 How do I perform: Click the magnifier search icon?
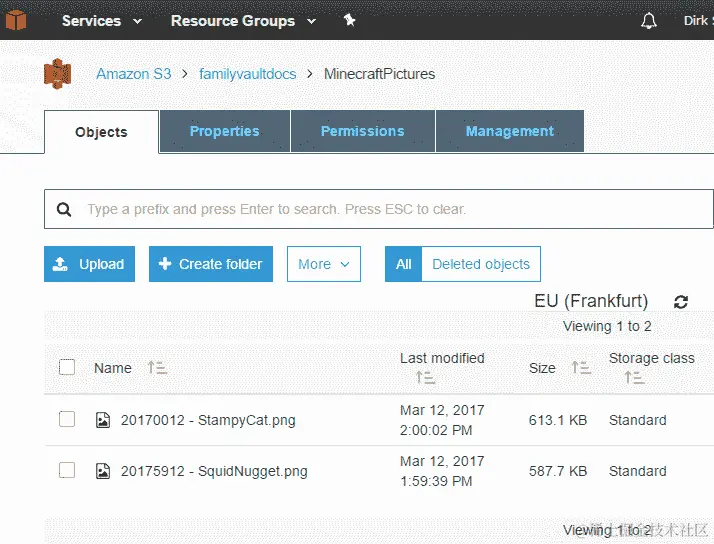click(64, 209)
